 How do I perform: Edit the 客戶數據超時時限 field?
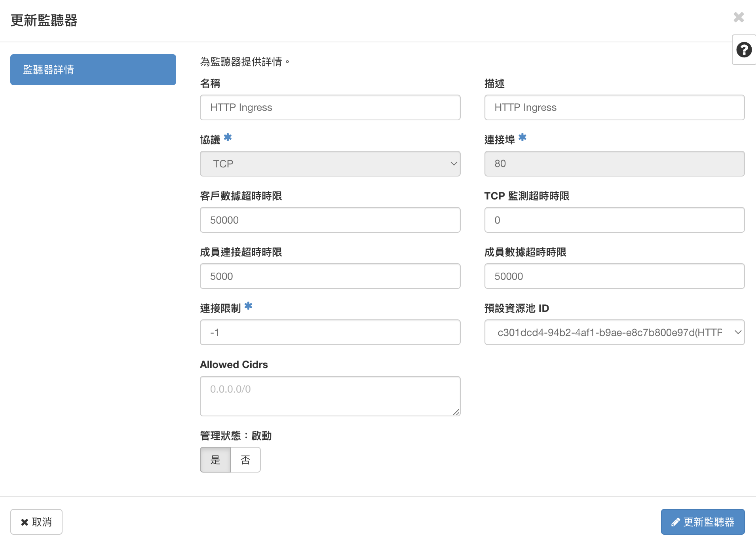tap(330, 220)
